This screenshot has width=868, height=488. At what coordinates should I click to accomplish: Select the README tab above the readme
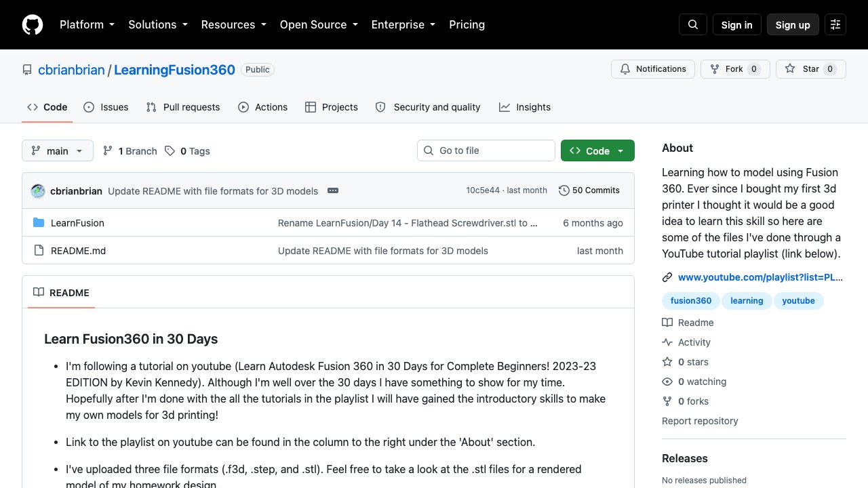click(x=61, y=293)
